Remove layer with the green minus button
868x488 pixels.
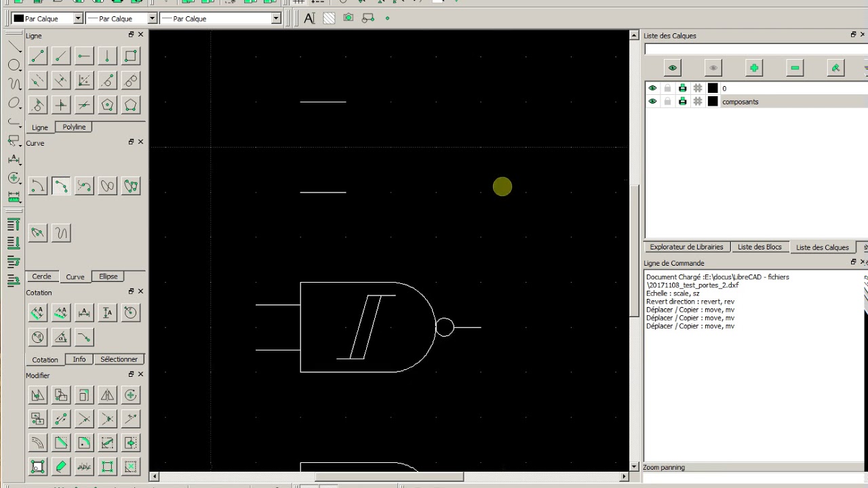795,68
